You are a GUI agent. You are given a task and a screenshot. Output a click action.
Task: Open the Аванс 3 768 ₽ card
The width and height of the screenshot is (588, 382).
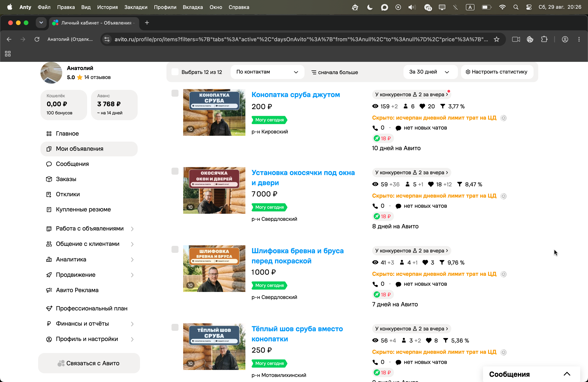click(x=114, y=105)
